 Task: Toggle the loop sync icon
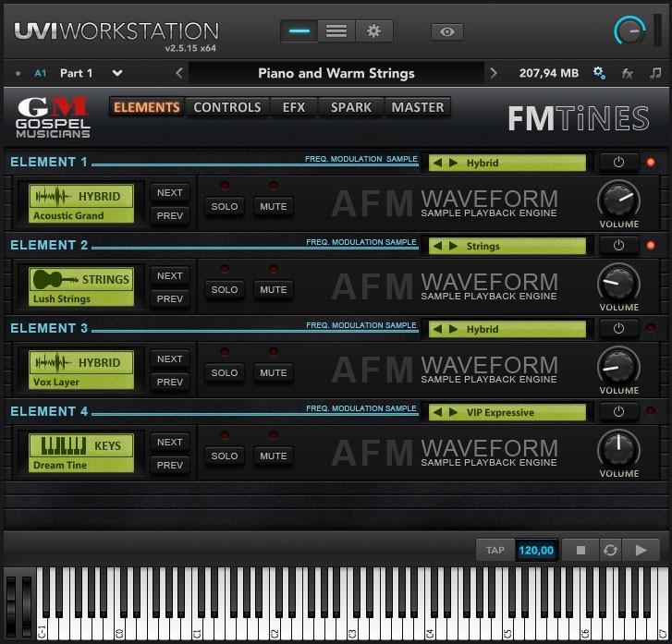tap(610, 550)
